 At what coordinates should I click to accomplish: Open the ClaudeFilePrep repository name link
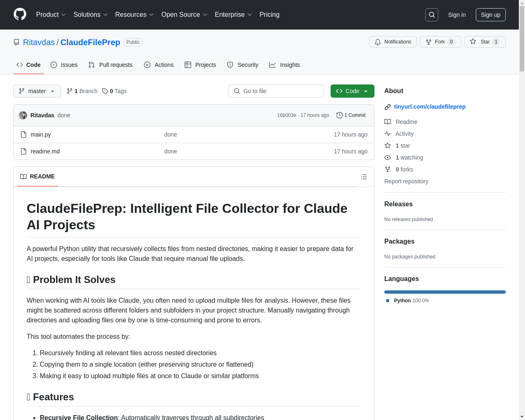[x=90, y=42]
